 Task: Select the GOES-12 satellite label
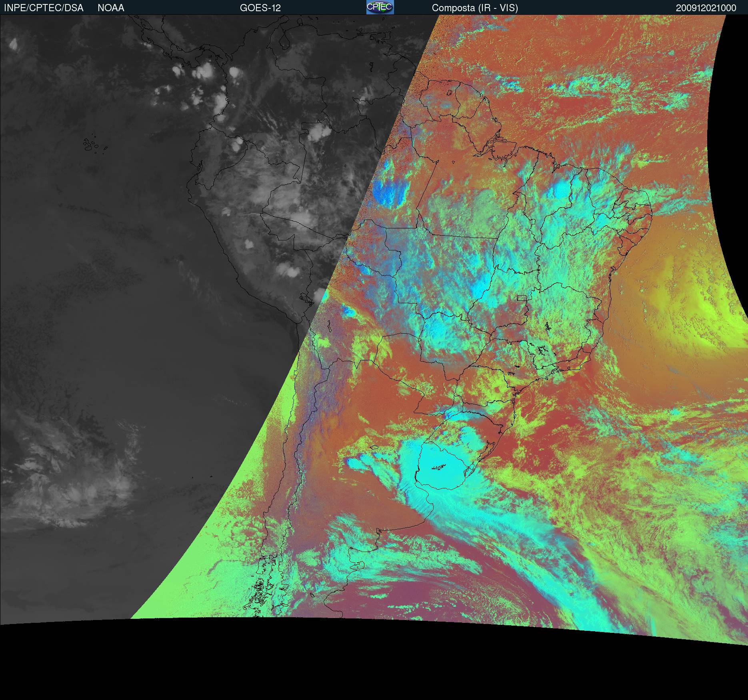pos(260,8)
